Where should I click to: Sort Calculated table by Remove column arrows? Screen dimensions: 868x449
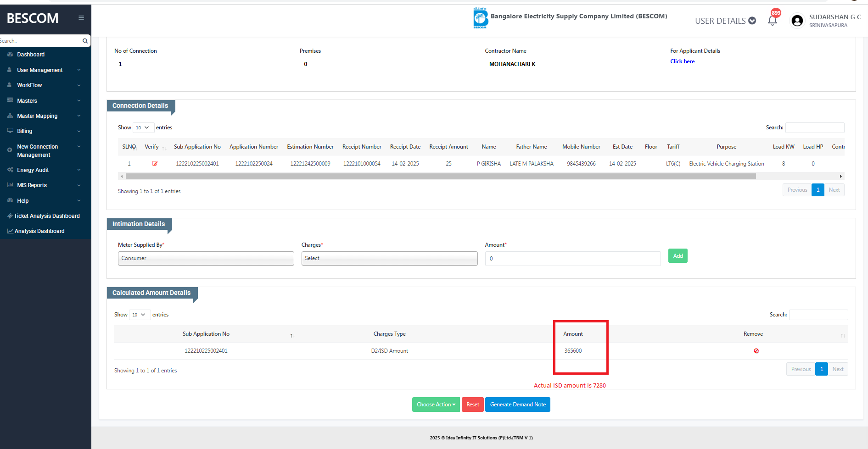pyautogui.click(x=843, y=336)
